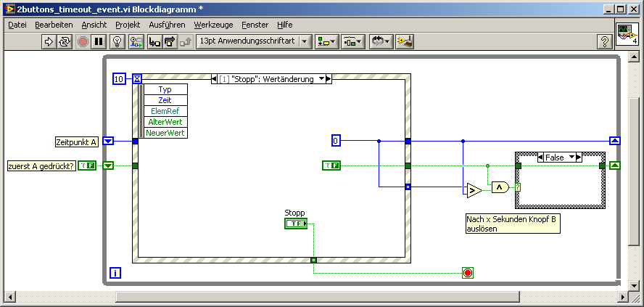Toggle the False boolean constant inside the event structure
Image resolution: width=644 pixels, height=307 pixels.
[x=331, y=165]
